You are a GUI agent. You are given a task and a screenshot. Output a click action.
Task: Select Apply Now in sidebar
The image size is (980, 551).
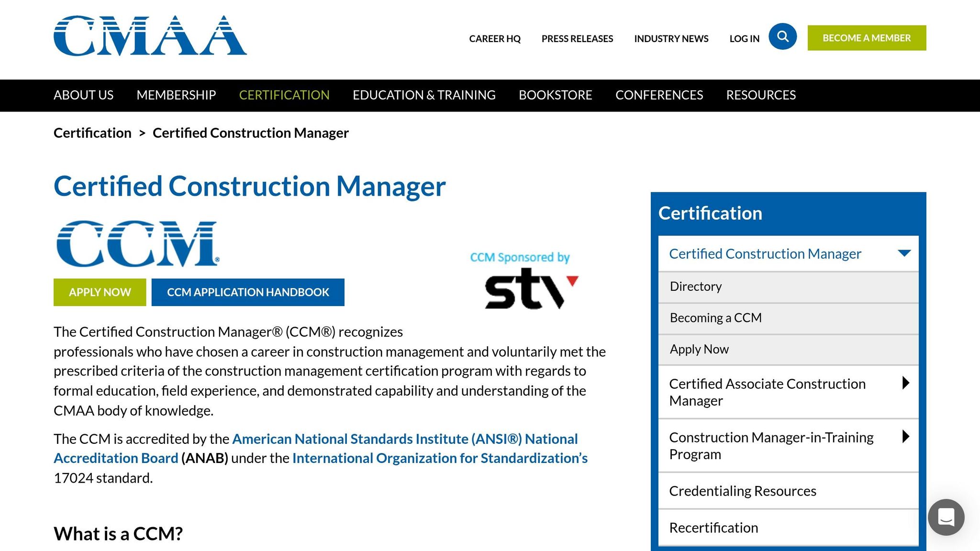(x=788, y=350)
